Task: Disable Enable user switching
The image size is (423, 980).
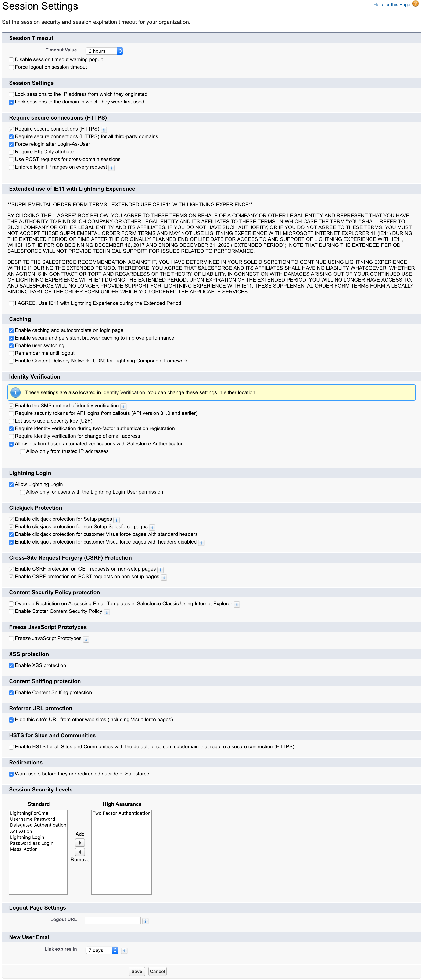Action: click(x=11, y=345)
